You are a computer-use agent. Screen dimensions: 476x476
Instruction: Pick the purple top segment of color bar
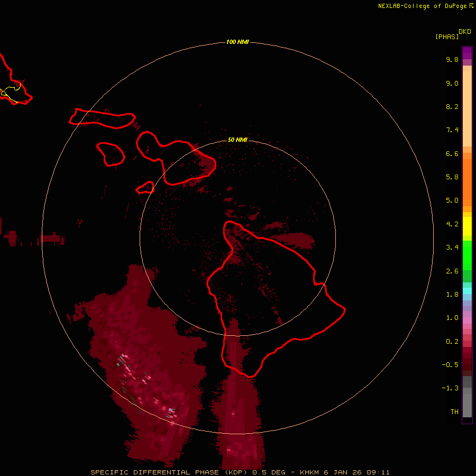[467, 53]
